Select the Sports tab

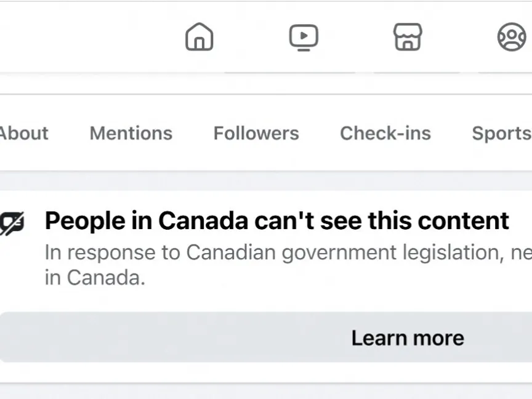pos(501,133)
